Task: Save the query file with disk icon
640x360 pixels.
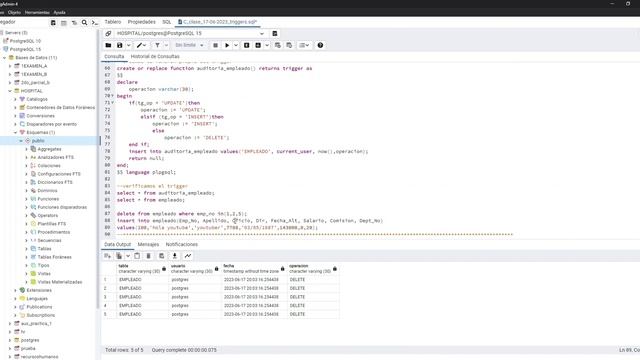Action: point(120,45)
